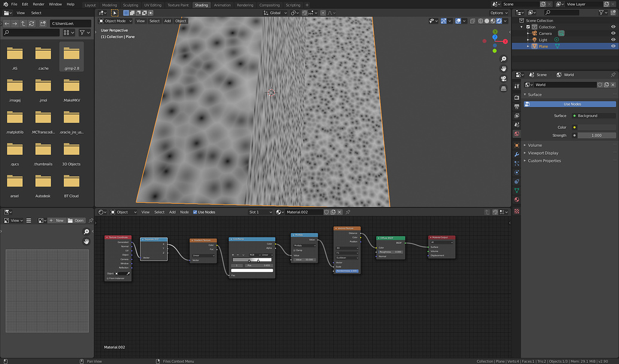Click the blue Use Nodes button
The width and height of the screenshot is (619, 364).
click(x=569, y=104)
